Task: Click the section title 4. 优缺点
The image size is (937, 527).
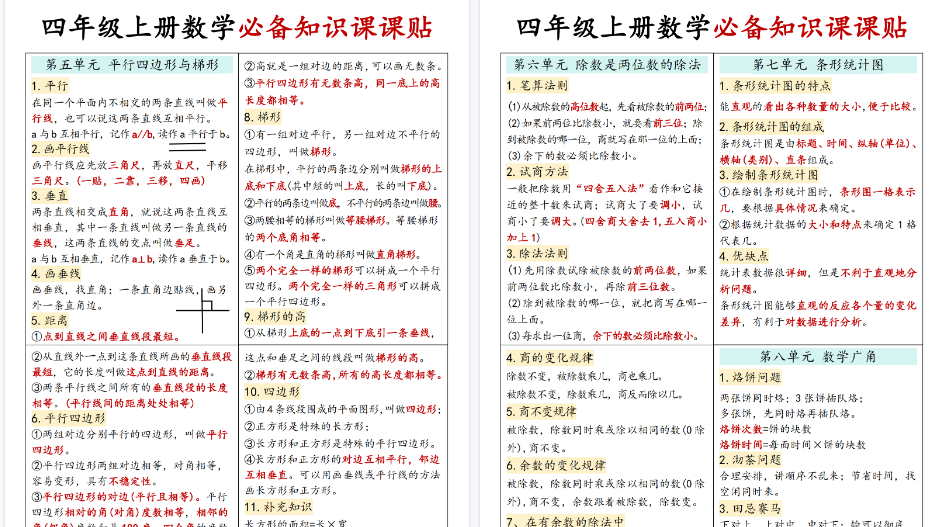Action: [x=744, y=256]
